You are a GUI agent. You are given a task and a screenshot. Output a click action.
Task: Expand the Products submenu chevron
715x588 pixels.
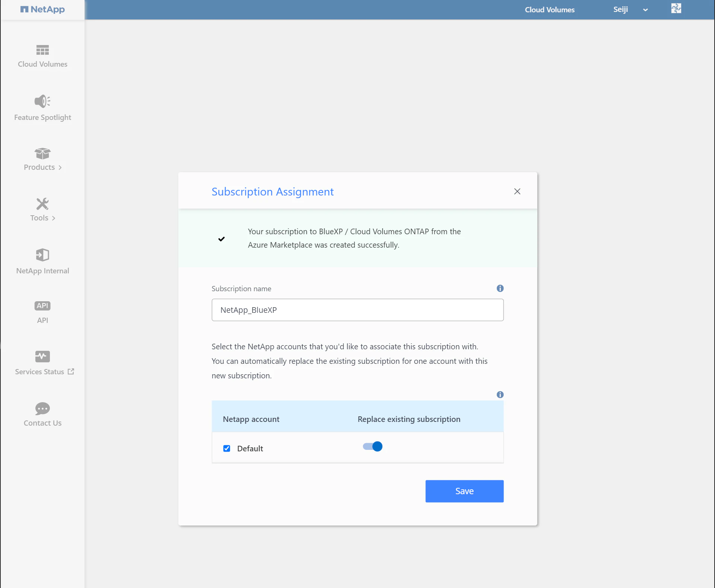[60, 168]
